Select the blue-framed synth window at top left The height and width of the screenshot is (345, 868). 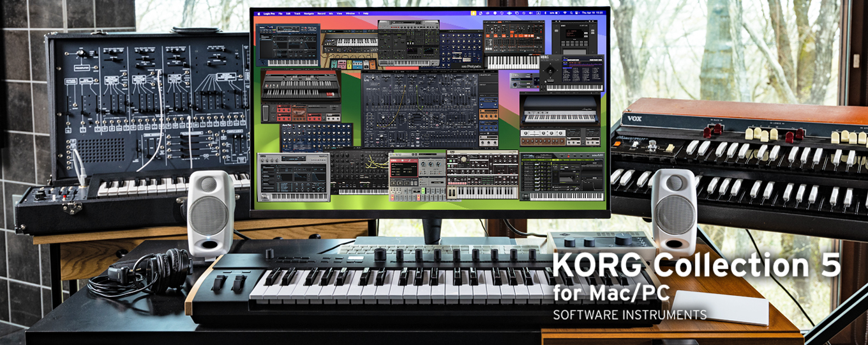pyautogui.click(x=288, y=45)
